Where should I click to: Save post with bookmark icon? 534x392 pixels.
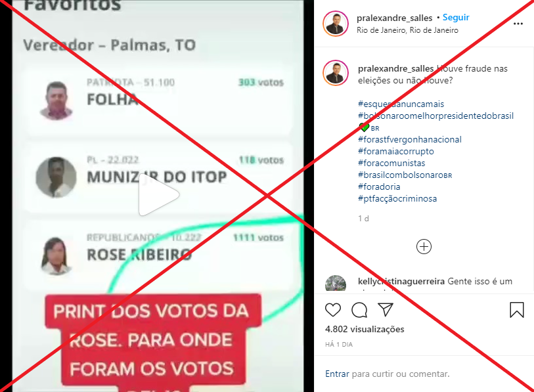click(517, 309)
